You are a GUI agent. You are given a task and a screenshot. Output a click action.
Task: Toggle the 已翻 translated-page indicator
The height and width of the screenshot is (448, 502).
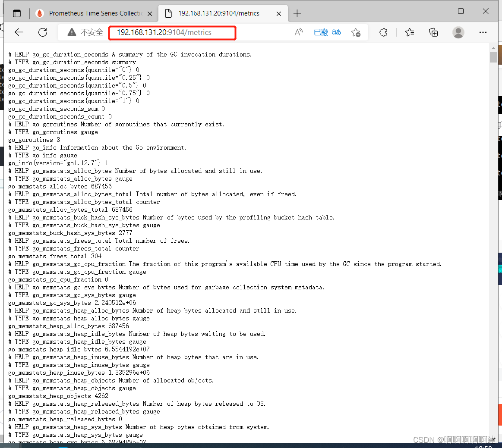pyautogui.click(x=322, y=32)
